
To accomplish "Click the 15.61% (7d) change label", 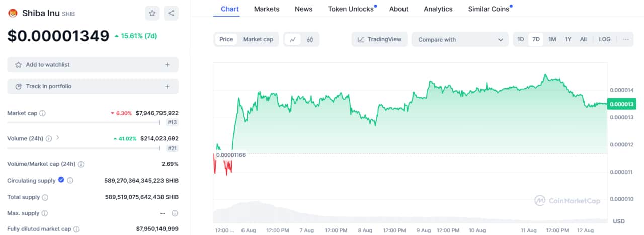I will click(136, 36).
